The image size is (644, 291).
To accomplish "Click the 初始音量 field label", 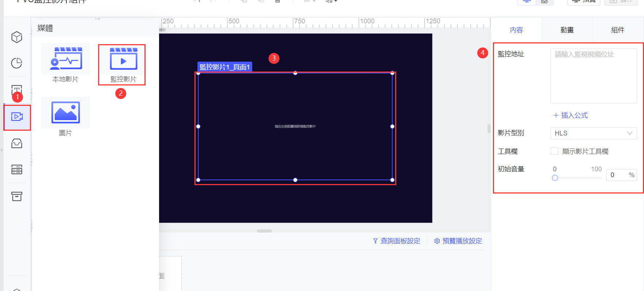I will 511,169.
